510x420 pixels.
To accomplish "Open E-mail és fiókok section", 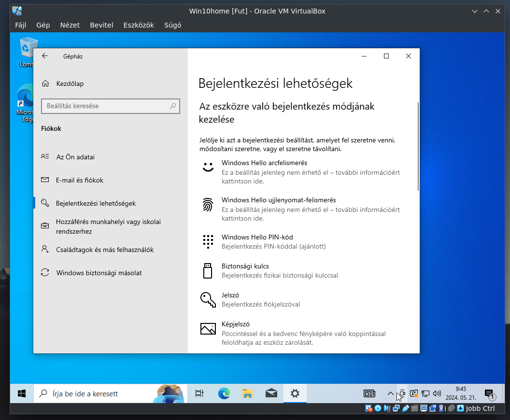I will pos(111,180).
